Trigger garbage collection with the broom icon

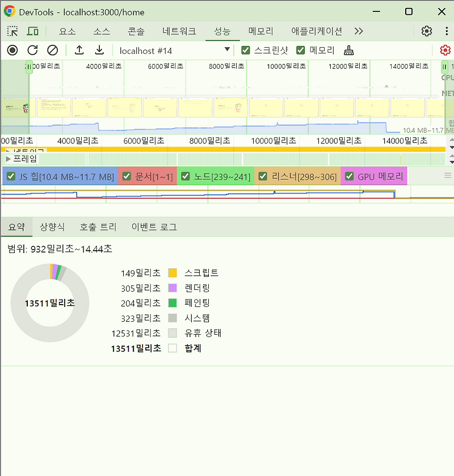[348, 50]
